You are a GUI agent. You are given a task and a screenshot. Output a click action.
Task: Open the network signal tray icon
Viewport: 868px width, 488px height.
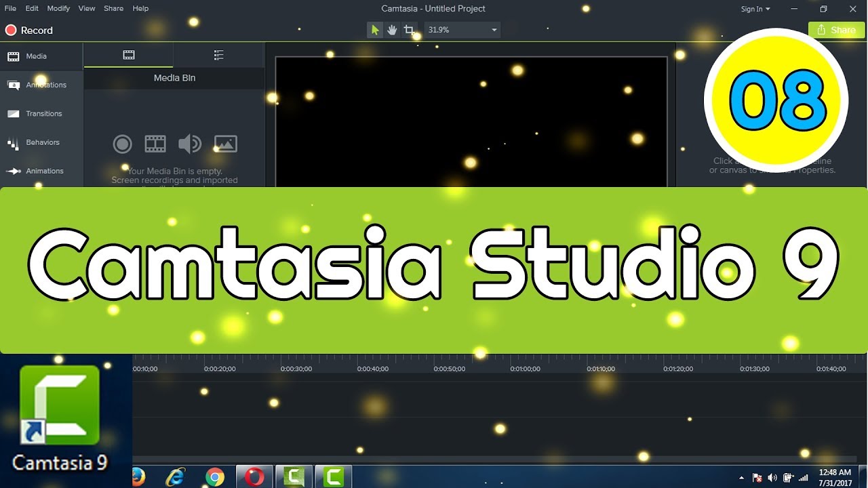point(804,478)
